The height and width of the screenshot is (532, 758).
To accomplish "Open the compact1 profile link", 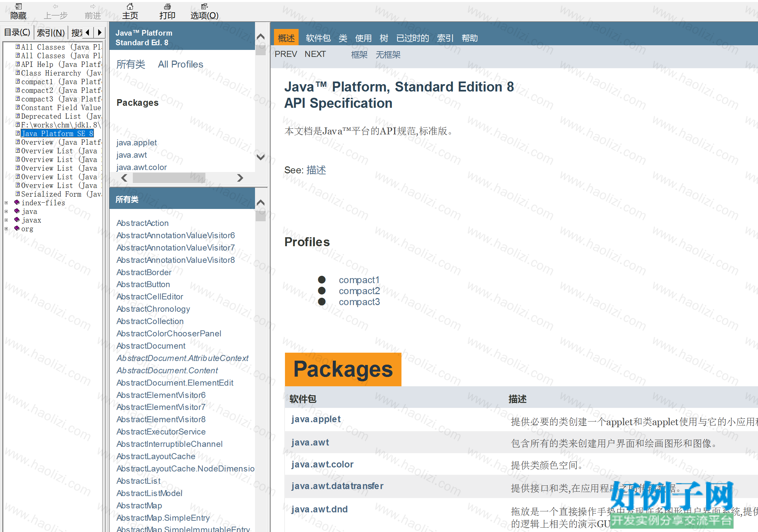I will pyautogui.click(x=359, y=280).
